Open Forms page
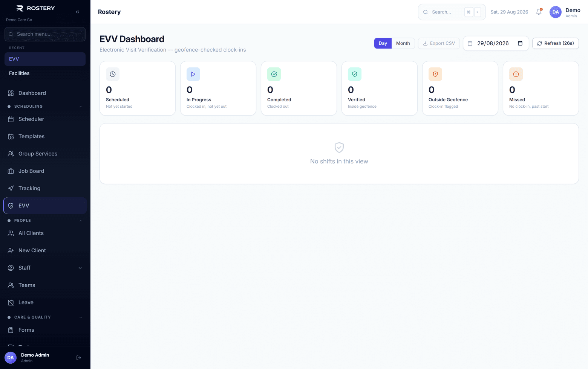 tap(45, 330)
